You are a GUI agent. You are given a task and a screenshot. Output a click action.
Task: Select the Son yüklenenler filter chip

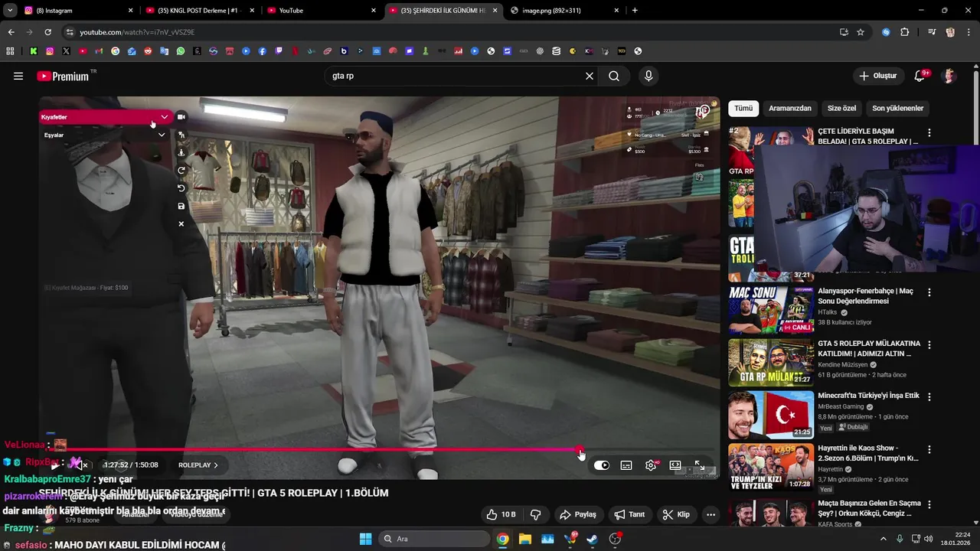point(898,108)
